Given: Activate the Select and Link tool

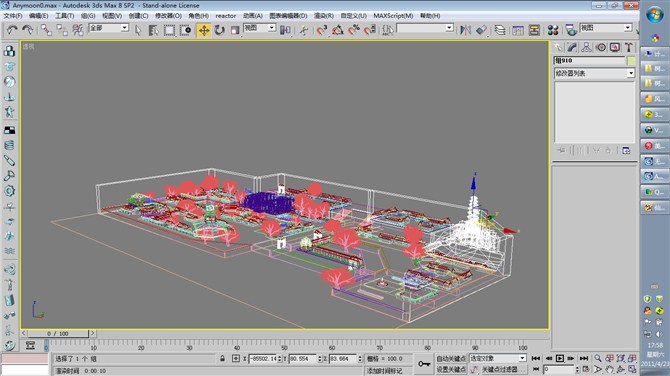Looking at the screenshot, I should point(46,30).
